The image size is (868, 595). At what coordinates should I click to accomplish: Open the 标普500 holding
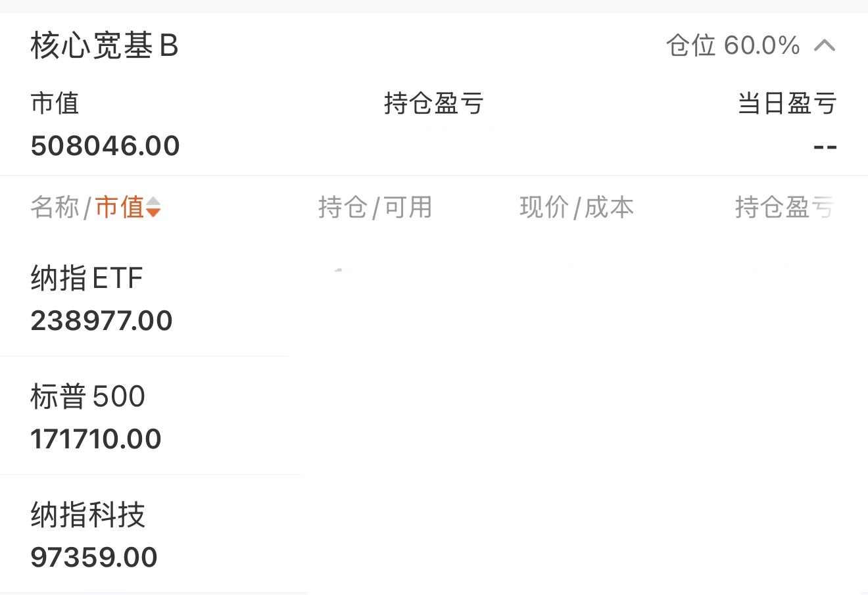pyautogui.click(x=87, y=396)
